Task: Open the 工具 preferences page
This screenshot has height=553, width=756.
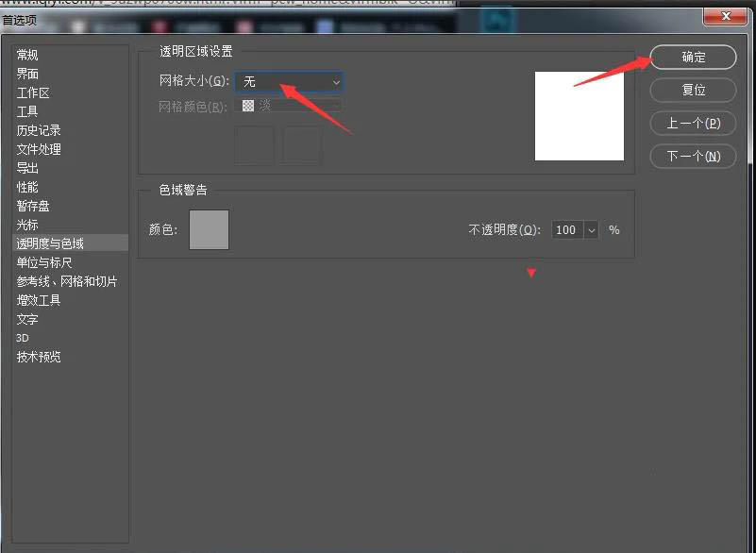Action: (x=27, y=111)
